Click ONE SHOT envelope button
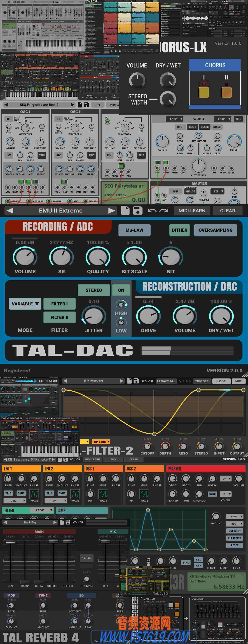The width and height of the screenshot is (248, 644). click(234, 531)
